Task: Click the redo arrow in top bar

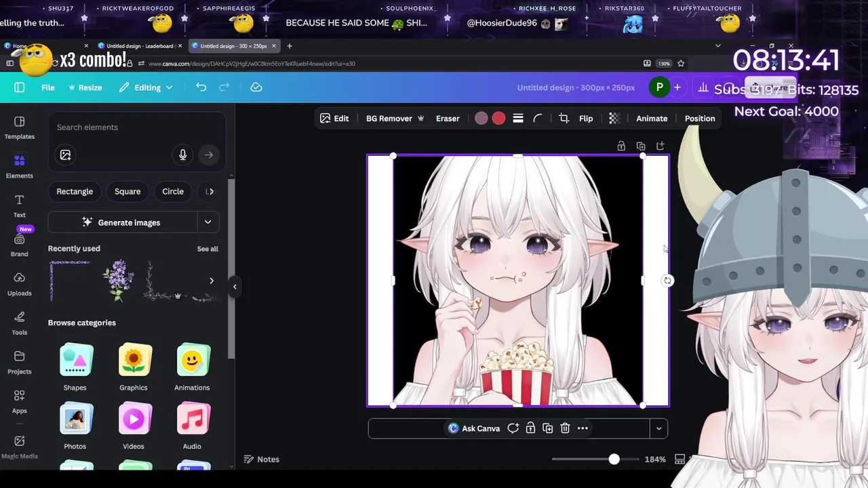Action: click(224, 87)
